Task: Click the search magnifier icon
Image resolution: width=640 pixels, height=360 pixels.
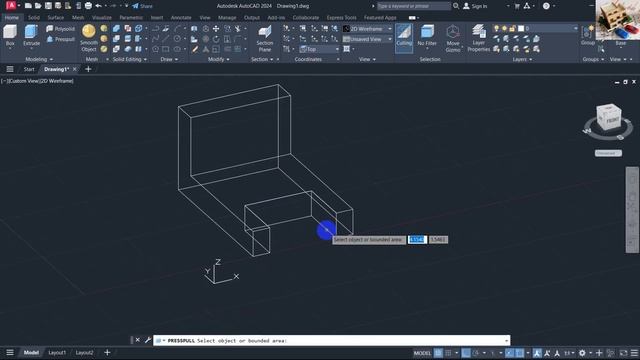Action: click(456, 6)
